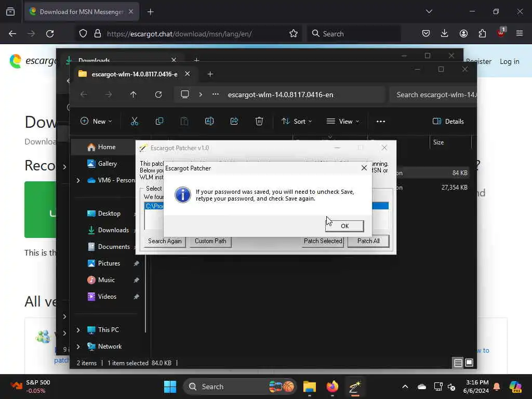Bookmark this page with the star icon
The image size is (532, 399).
click(294, 34)
